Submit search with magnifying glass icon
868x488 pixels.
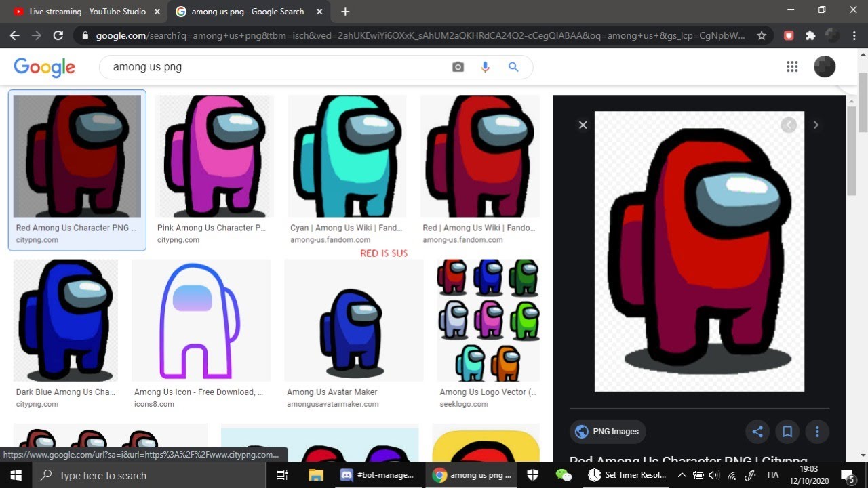[x=513, y=67]
